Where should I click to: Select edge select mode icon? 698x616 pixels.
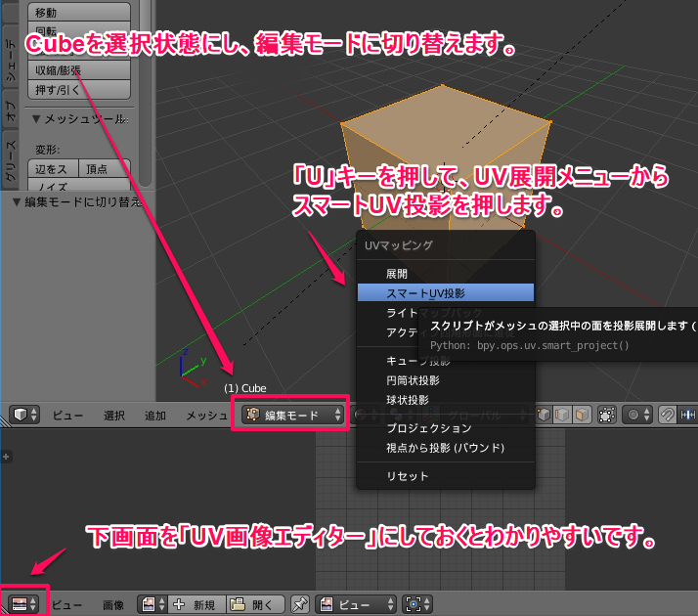(562, 415)
